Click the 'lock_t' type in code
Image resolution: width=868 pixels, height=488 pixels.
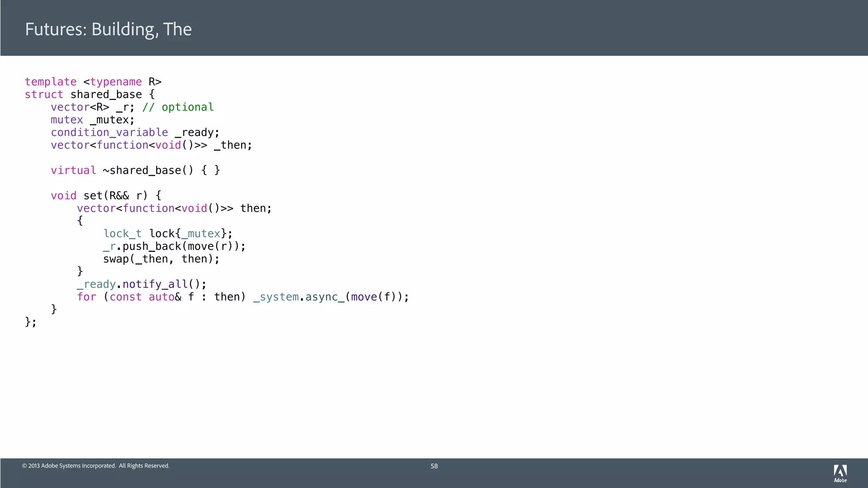point(122,233)
